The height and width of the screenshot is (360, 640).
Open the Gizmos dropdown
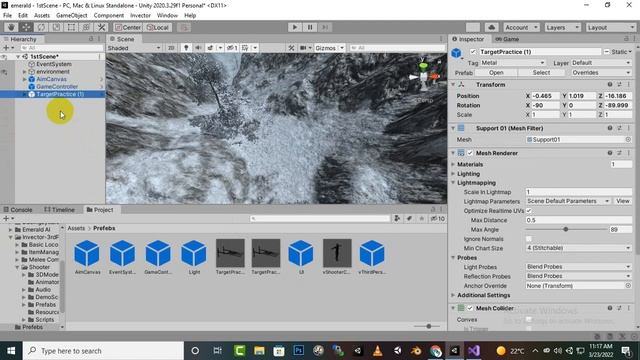pyautogui.click(x=329, y=48)
